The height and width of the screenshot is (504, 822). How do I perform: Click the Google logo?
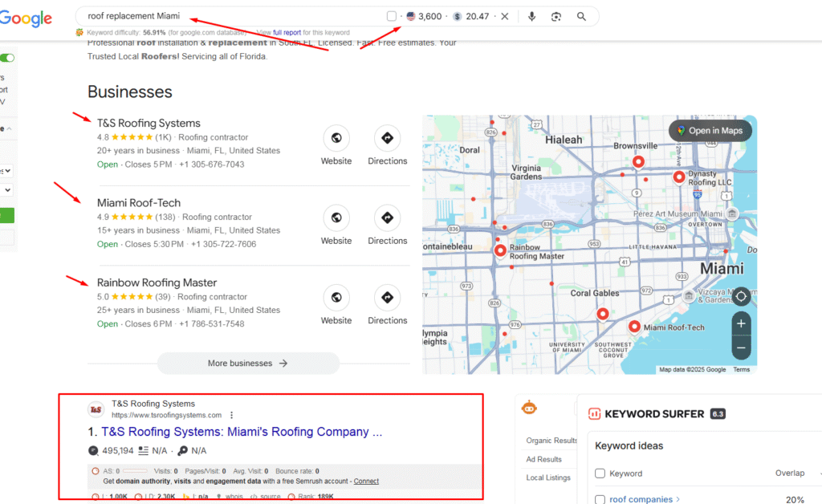[26, 18]
